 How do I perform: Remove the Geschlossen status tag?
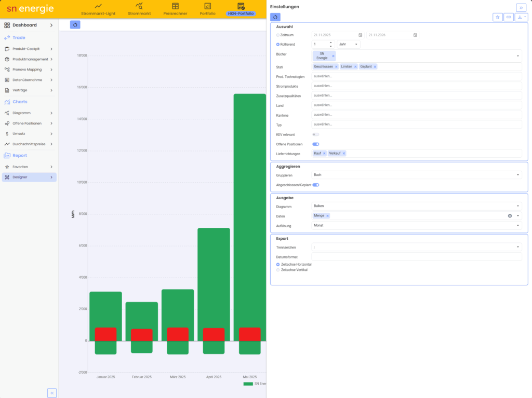[x=336, y=67]
